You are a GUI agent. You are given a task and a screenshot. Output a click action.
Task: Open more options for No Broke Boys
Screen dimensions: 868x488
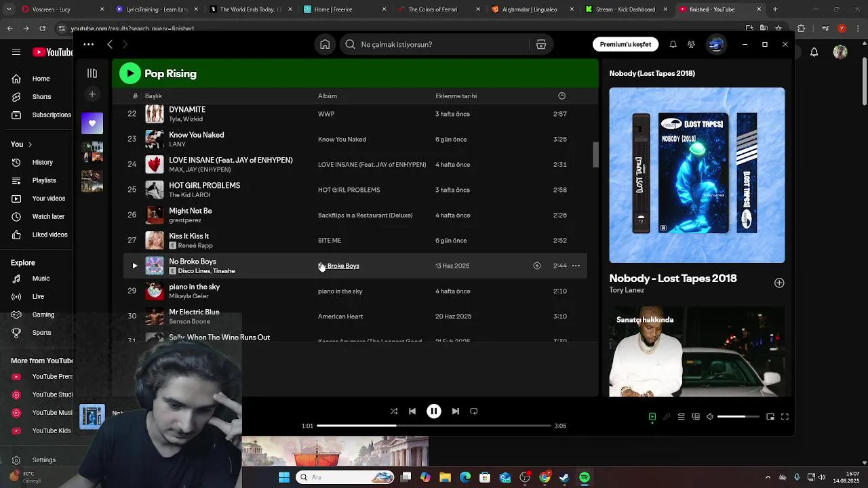coord(576,266)
